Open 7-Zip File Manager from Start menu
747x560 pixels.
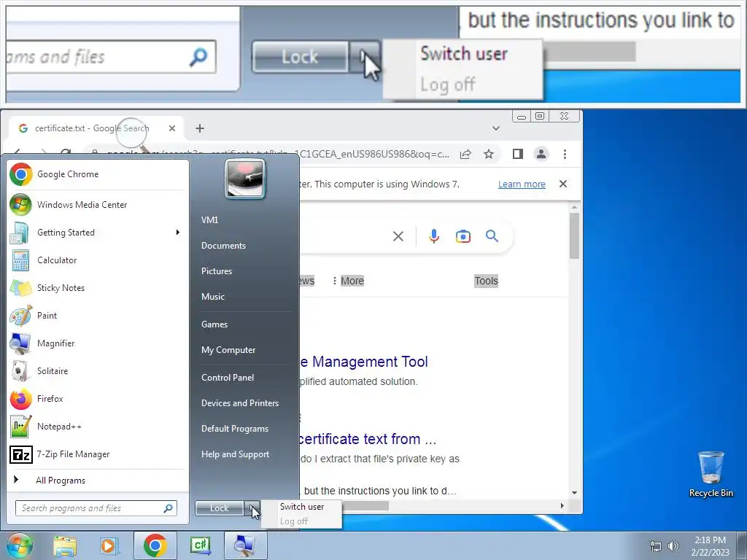[96, 454]
